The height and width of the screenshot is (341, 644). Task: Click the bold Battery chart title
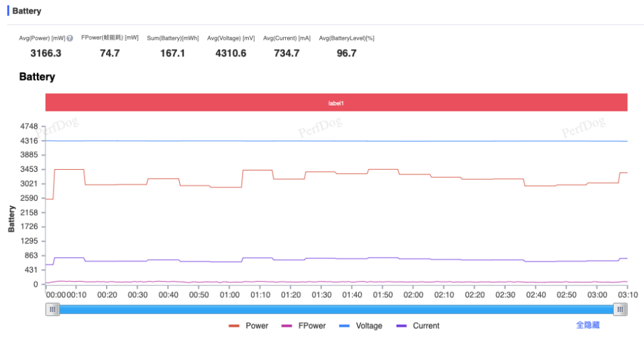(x=37, y=77)
